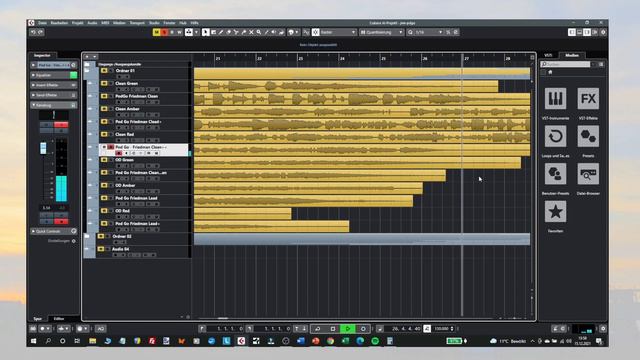The width and height of the screenshot is (640, 360).
Task: Toggle mute on OD Red track
Action: click(104, 211)
